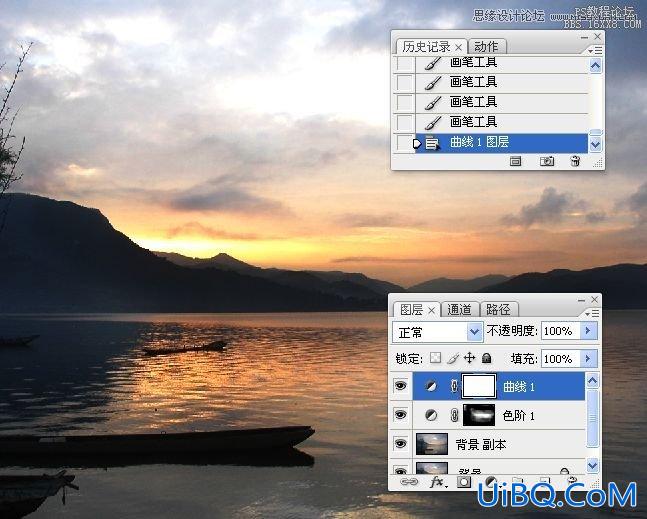Toggle lock transparent pixels
The width and height of the screenshot is (647, 519).
(x=435, y=358)
